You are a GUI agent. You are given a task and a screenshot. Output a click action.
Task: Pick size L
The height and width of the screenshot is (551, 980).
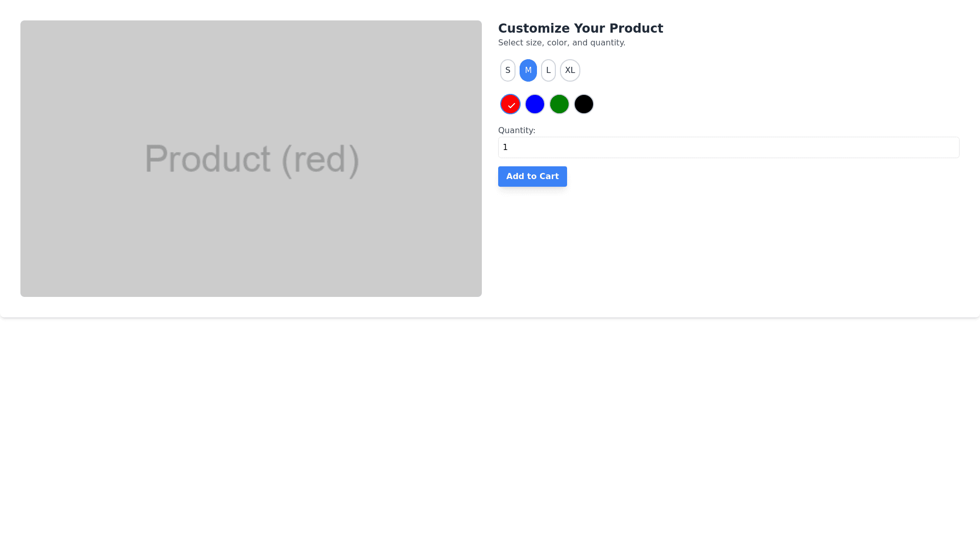pos(548,70)
